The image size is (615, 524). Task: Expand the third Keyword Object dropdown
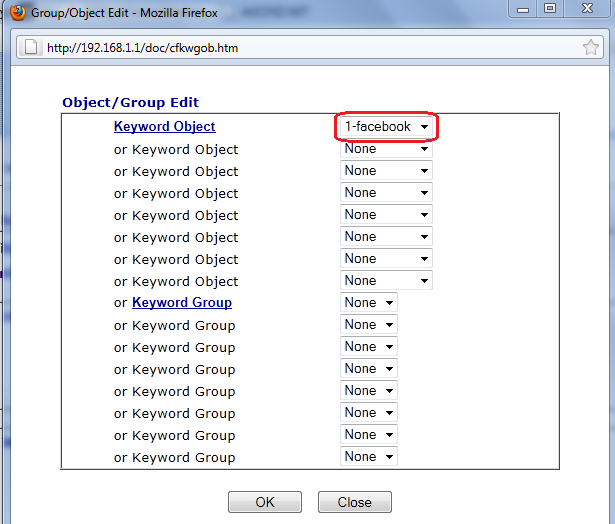click(x=386, y=171)
